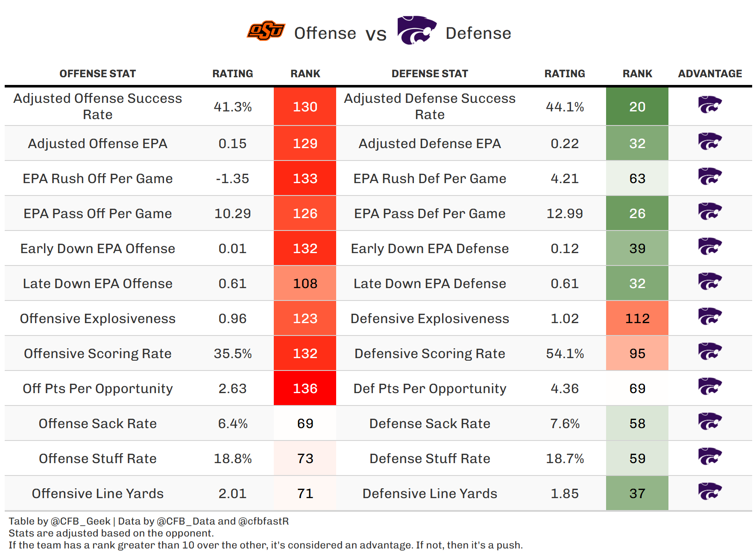
Task: Click the Table by @CFB_Geek credit text
Action: (60, 521)
